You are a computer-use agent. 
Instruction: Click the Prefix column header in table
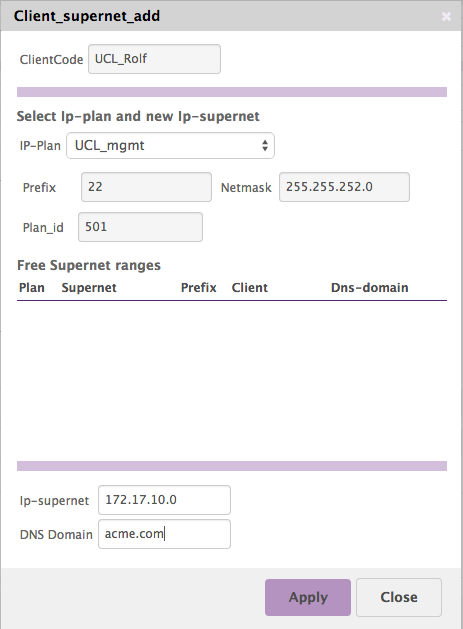[x=199, y=288]
